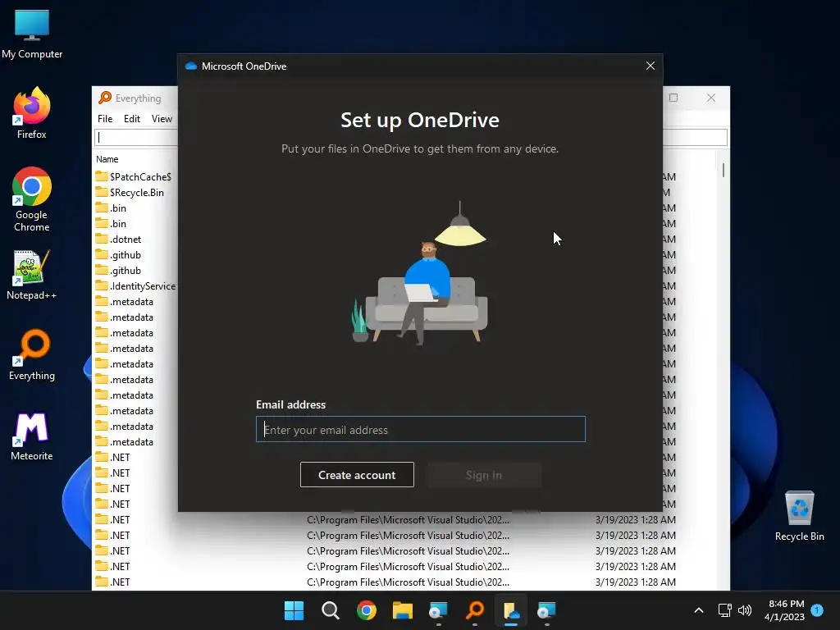Launch Firefox from the desktop
Image resolution: width=840 pixels, height=630 pixels.
click(x=32, y=113)
